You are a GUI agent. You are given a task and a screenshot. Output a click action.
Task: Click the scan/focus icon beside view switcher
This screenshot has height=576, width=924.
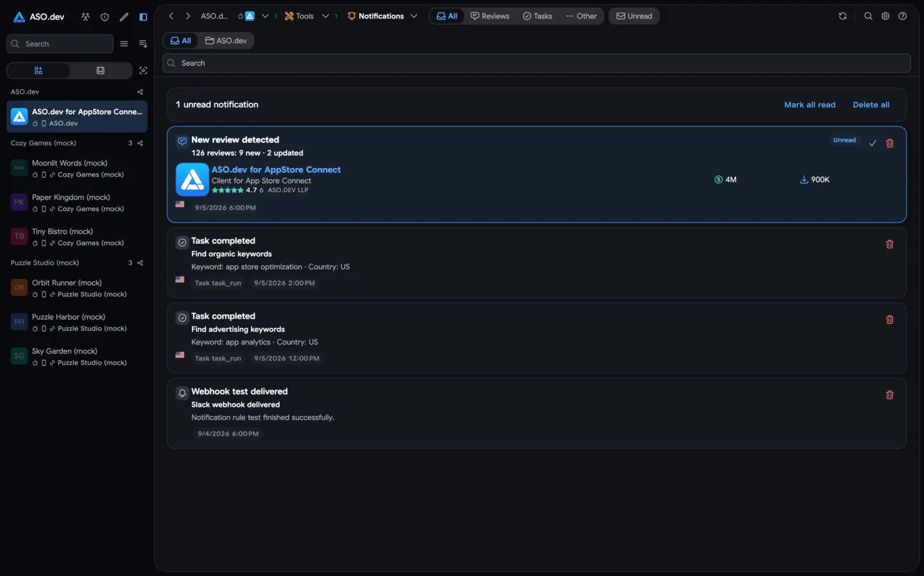(143, 71)
